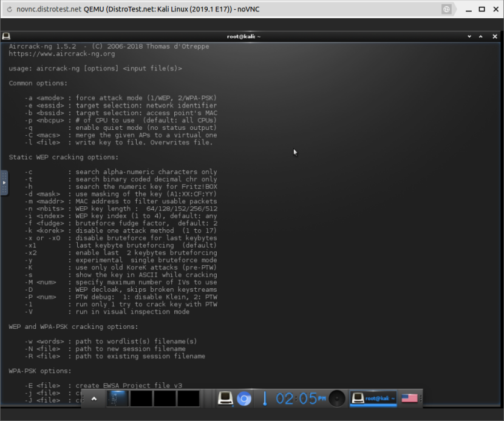Reload the noVNC page icon
The height and width of the screenshot is (421, 504).
(x=9, y=9)
